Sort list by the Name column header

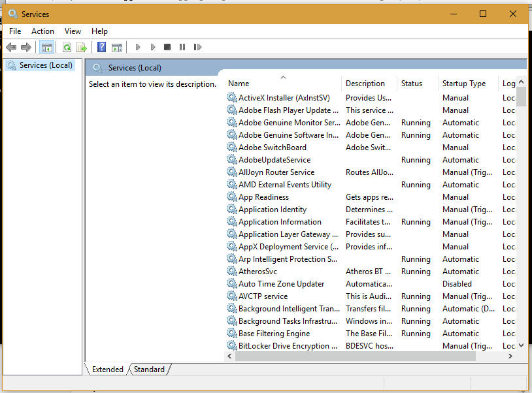[239, 84]
